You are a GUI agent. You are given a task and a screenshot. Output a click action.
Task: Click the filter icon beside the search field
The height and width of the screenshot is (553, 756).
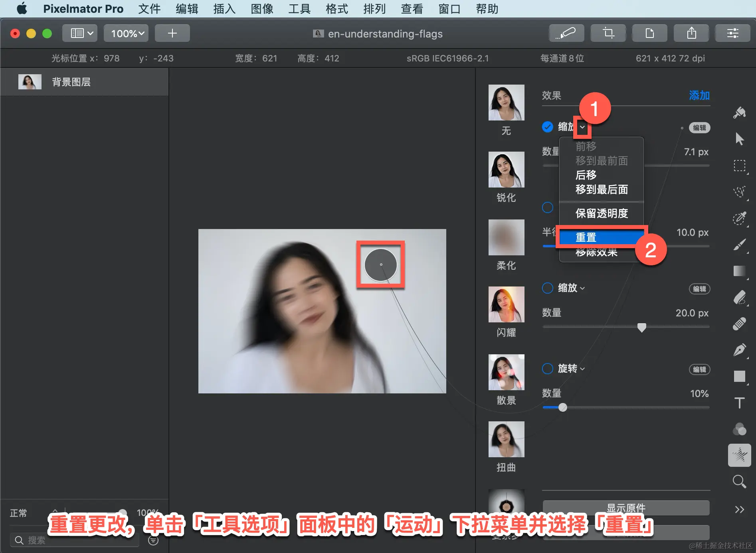[153, 540]
